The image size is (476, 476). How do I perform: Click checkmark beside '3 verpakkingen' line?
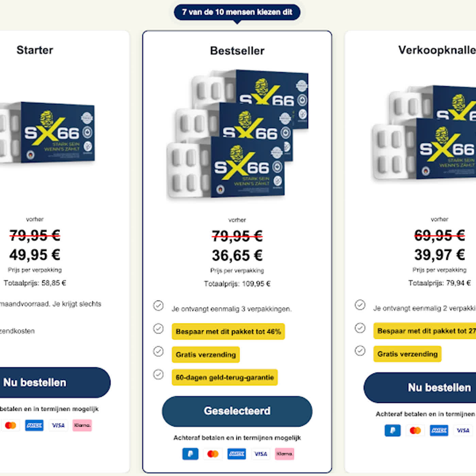158,306
